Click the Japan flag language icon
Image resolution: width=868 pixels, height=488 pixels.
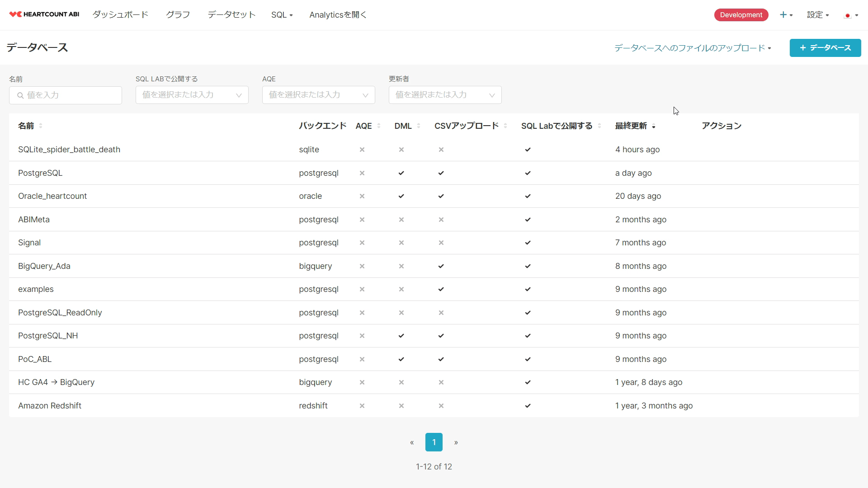pos(848,15)
